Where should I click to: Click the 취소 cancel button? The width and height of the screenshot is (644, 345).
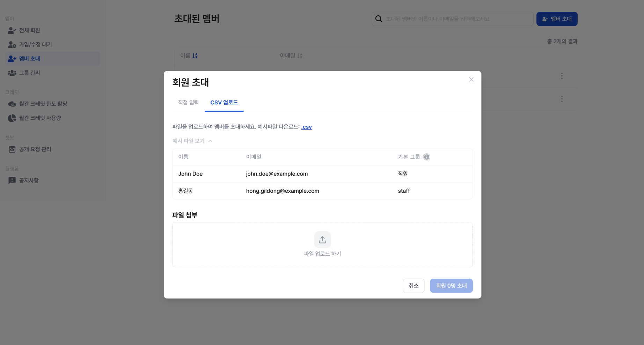tap(414, 286)
